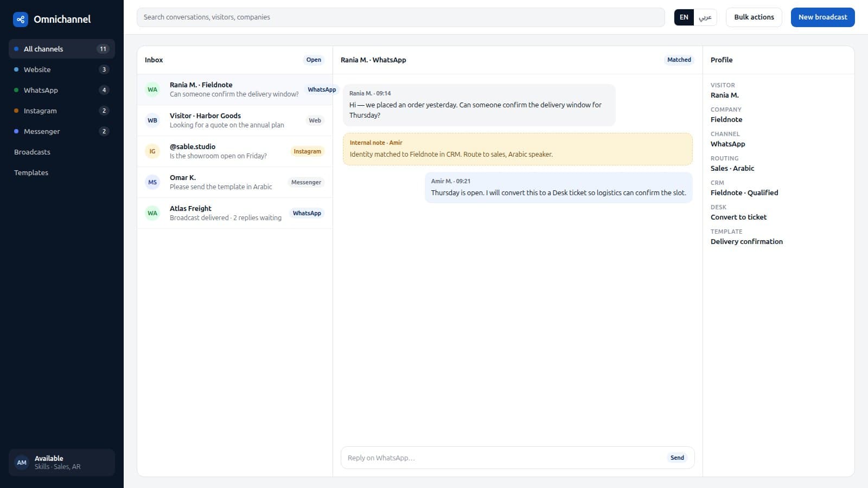868x488 pixels.
Task: Click the IG avatar for @sable.studio
Action: [x=152, y=151]
